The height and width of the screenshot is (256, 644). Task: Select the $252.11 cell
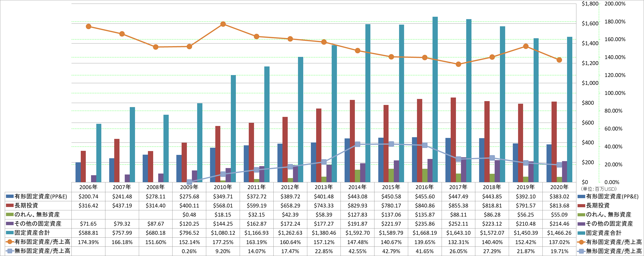(x=458, y=224)
